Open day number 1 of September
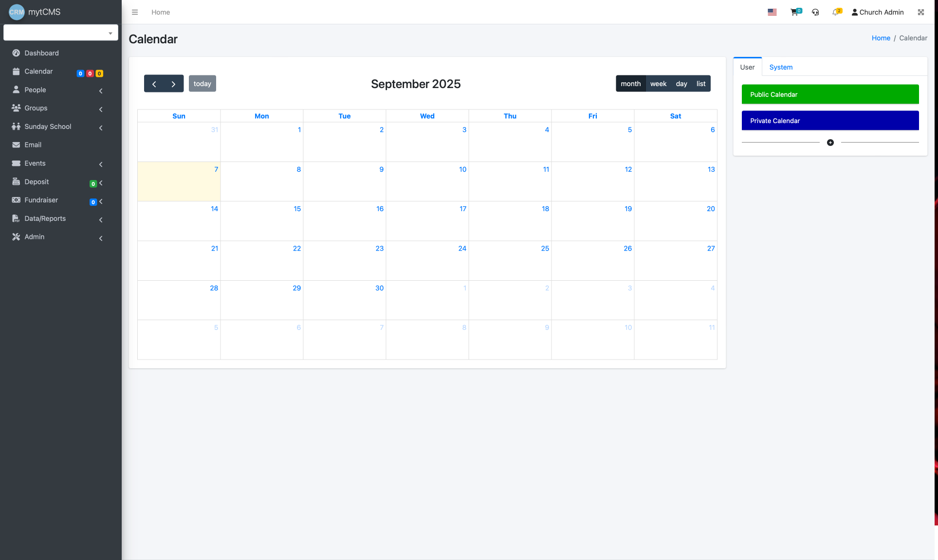Viewport: 938px width, 560px height. pos(299,129)
